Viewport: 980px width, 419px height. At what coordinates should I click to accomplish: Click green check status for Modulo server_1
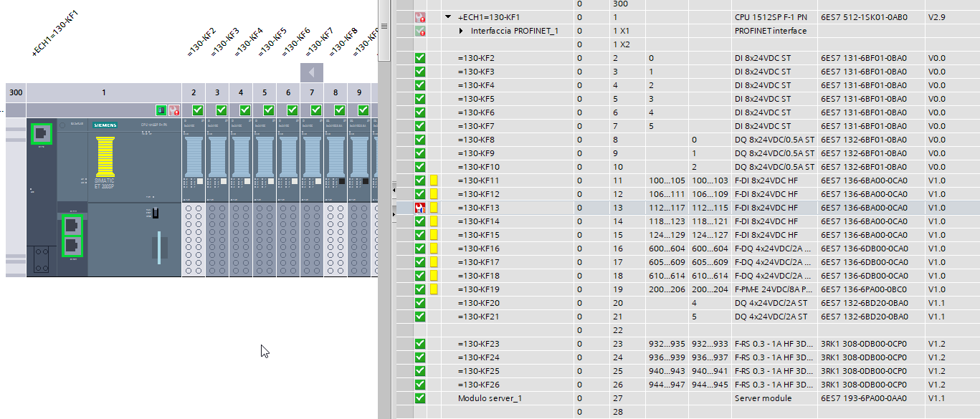(420, 398)
